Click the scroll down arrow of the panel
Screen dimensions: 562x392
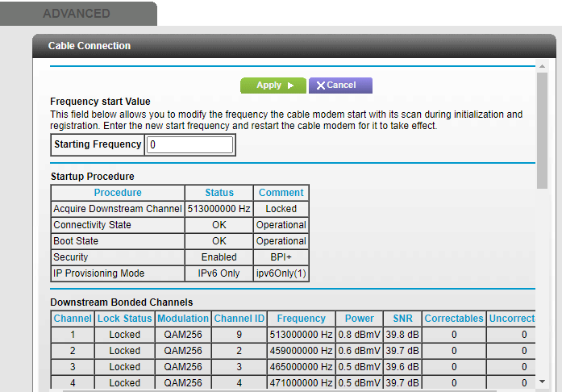pos(542,382)
